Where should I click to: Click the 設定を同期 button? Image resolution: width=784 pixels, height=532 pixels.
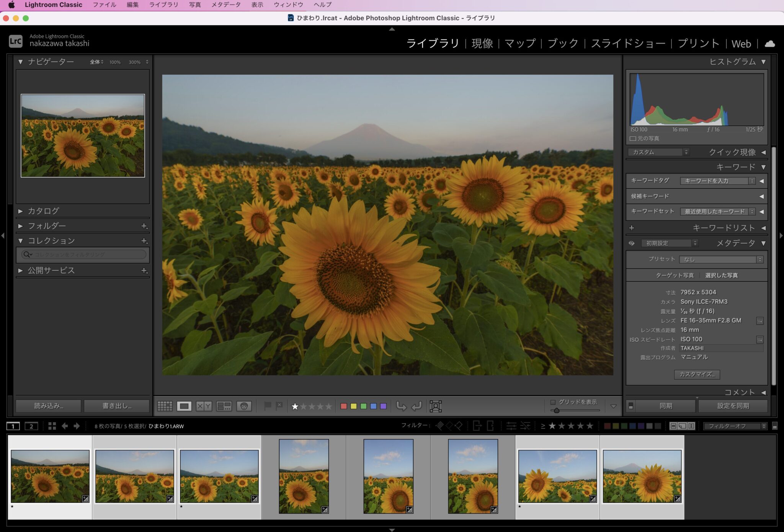click(x=733, y=406)
